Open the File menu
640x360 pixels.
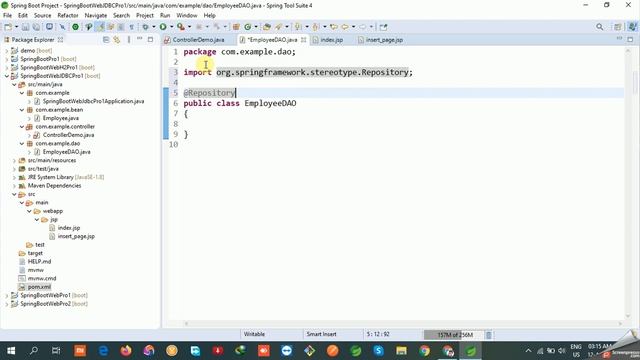click(7, 15)
